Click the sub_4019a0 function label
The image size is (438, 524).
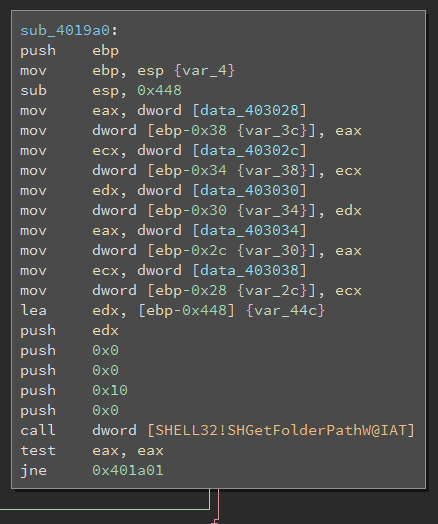point(65,31)
